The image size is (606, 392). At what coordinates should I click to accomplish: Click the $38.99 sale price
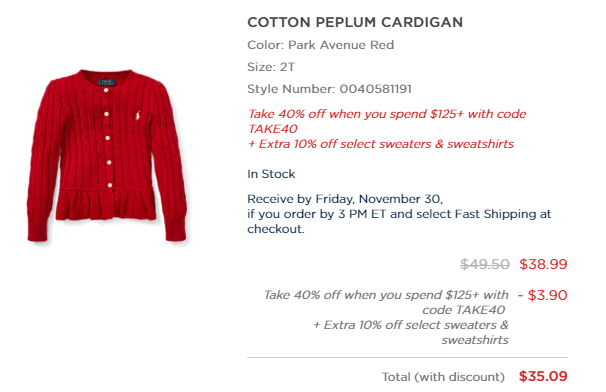click(543, 264)
